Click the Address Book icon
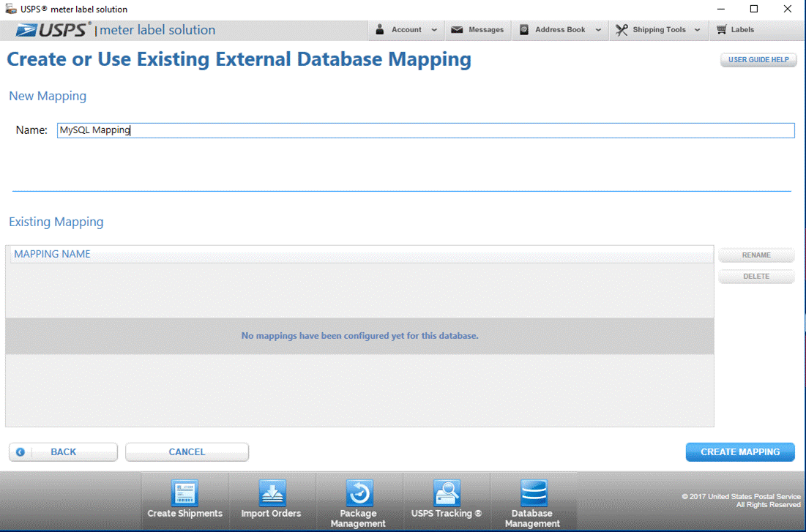The image size is (806, 532). 524,30
